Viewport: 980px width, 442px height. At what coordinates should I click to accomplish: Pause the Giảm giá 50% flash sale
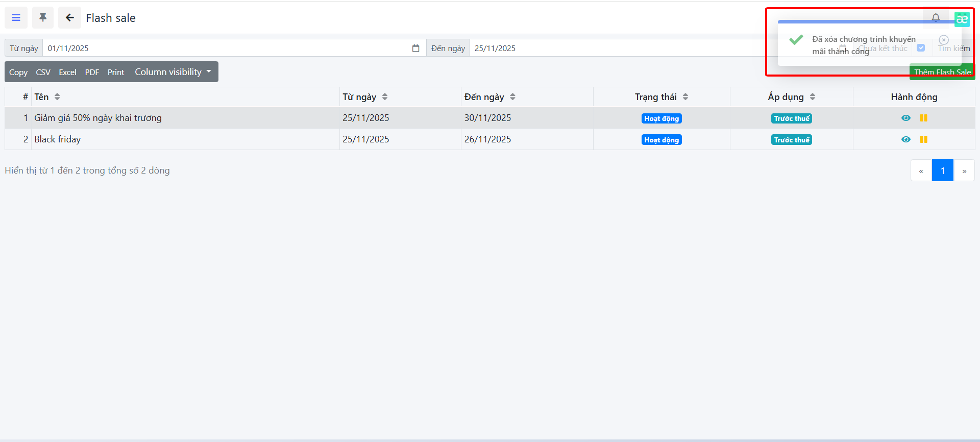pyautogui.click(x=923, y=118)
